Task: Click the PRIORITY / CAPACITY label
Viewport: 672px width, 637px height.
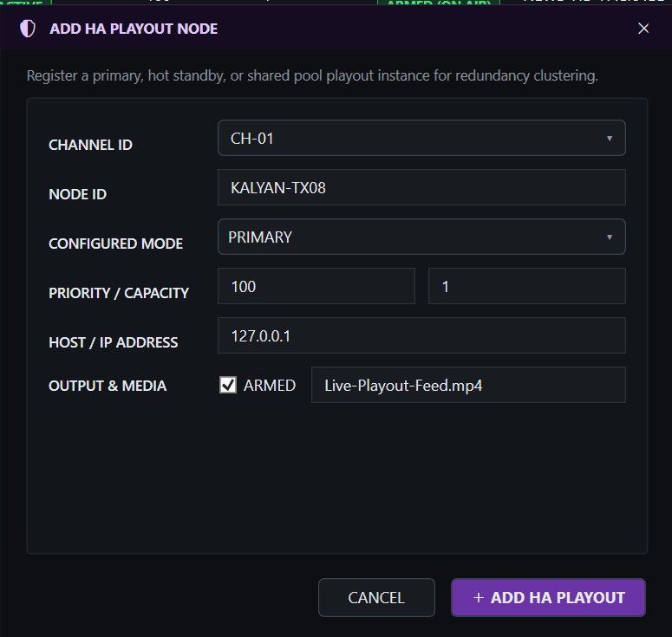Action: [119, 293]
